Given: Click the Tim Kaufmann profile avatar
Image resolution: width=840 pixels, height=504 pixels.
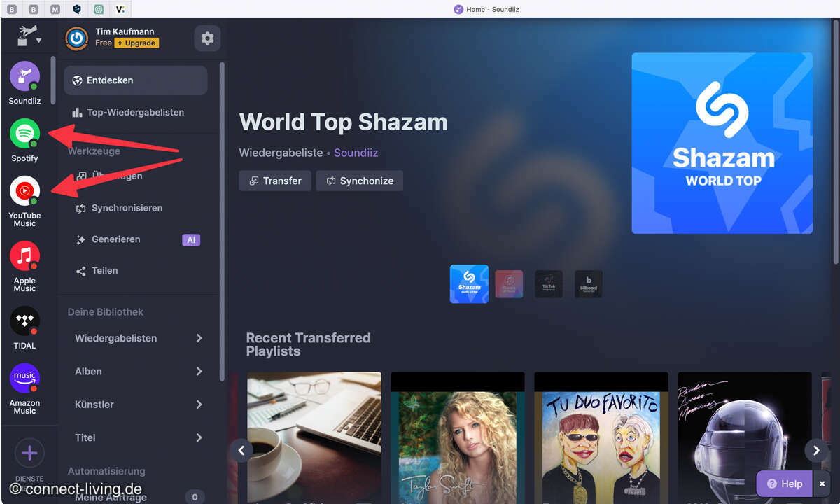Looking at the screenshot, I should coord(77,38).
